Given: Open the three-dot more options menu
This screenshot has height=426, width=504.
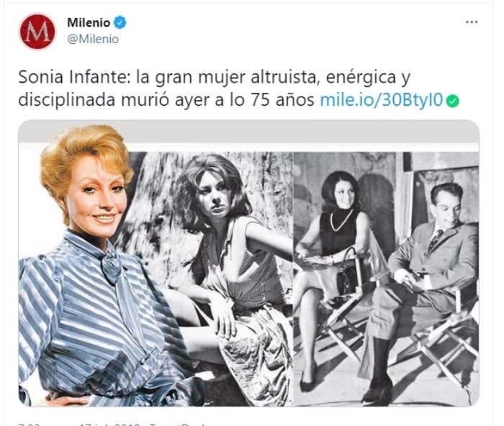Looking at the screenshot, I should [472, 22].
